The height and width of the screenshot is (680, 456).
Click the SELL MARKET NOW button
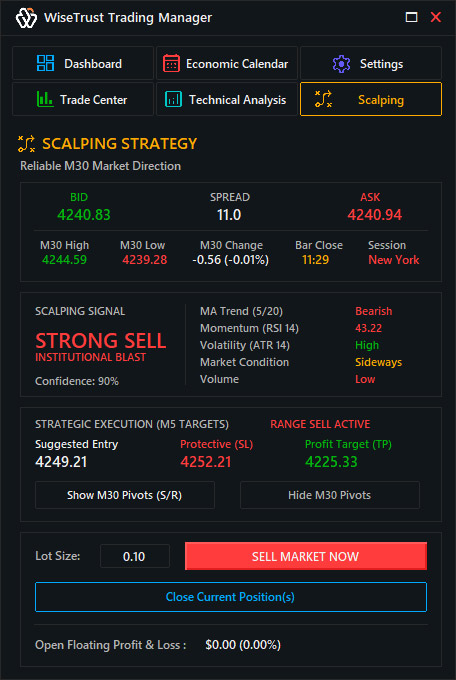click(306, 556)
